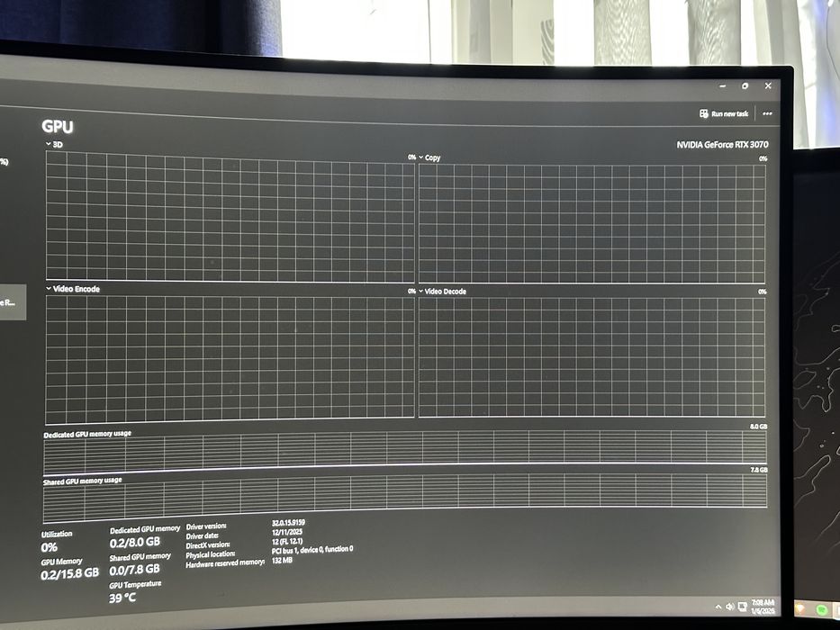Viewport: 840px width, 630px height.
Task: Click the PCI bus 1 physical location text
Action: point(312,550)
